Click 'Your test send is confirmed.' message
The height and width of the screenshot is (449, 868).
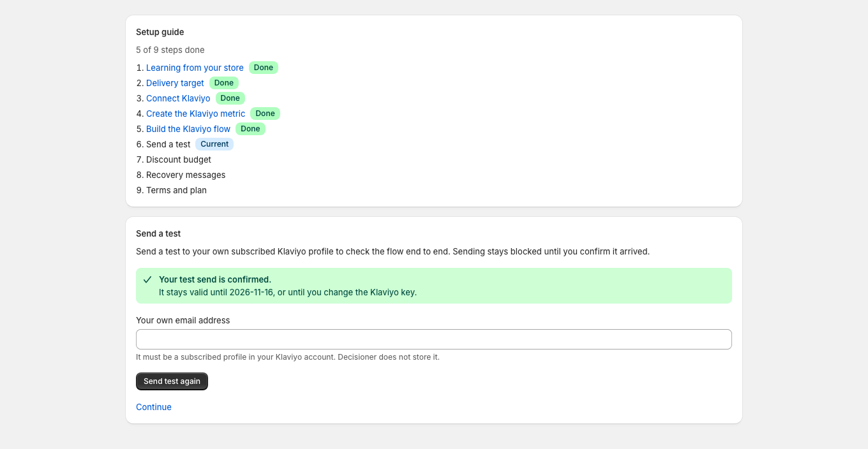coord(215,279)
